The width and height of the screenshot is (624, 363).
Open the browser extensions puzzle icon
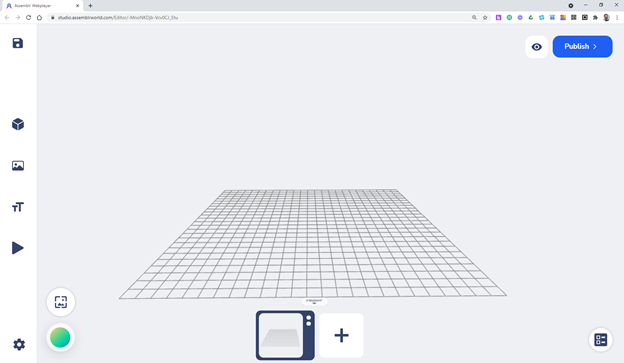[x=595, y=18]
